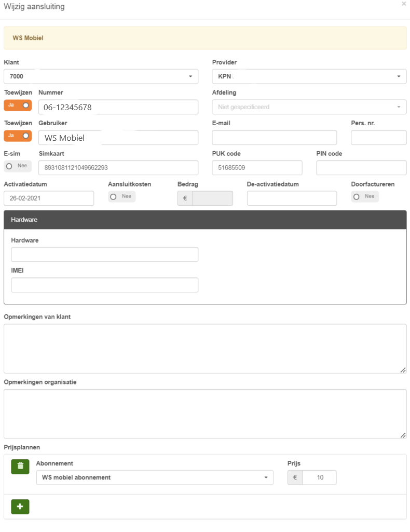Focus the E-mail input field

coord(275,137)
